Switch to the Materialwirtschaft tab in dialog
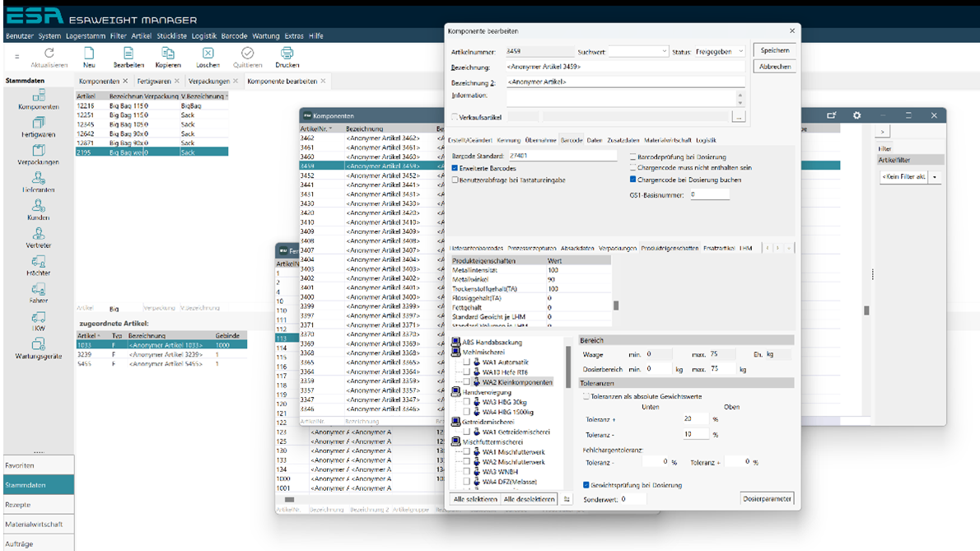 click(668, 141)
